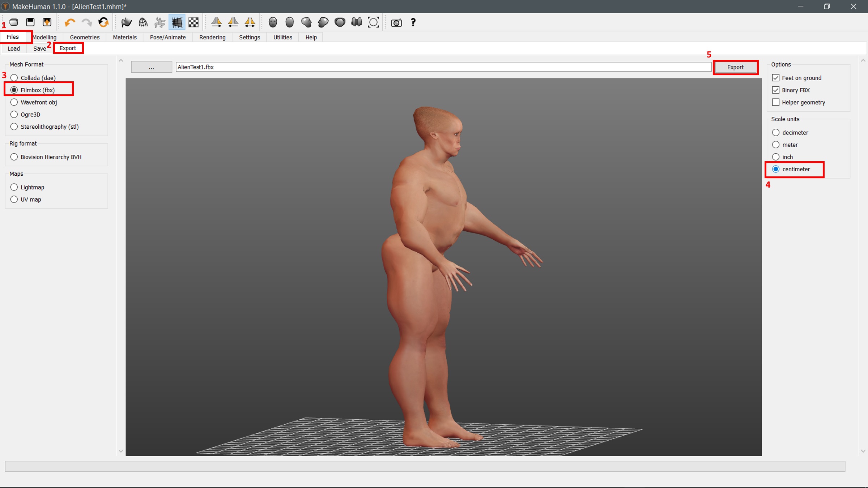Image resolution: width=868 pixels, height=488 pixels.
Task: Choose meter scale unit
Action: pos(785,145)
